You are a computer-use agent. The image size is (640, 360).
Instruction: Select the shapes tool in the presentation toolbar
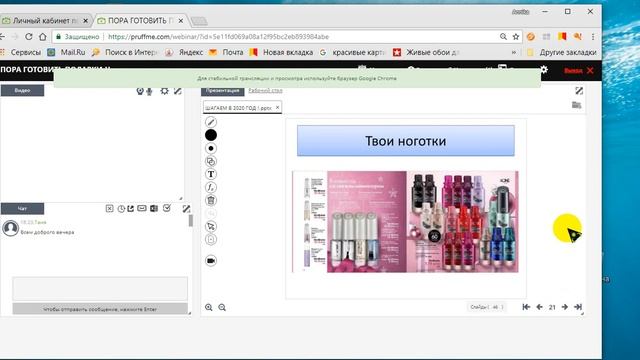(x=211, y=161)
